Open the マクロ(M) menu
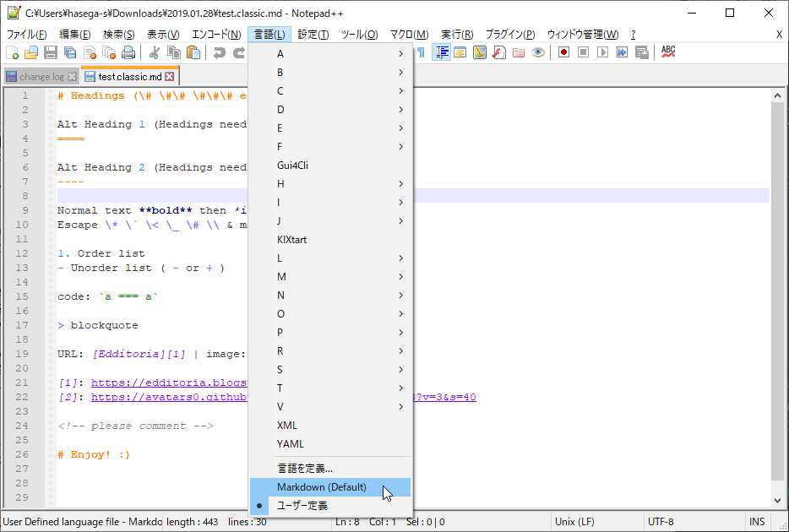The height and width of the screenshot is (532, 789). coord(408,34)
